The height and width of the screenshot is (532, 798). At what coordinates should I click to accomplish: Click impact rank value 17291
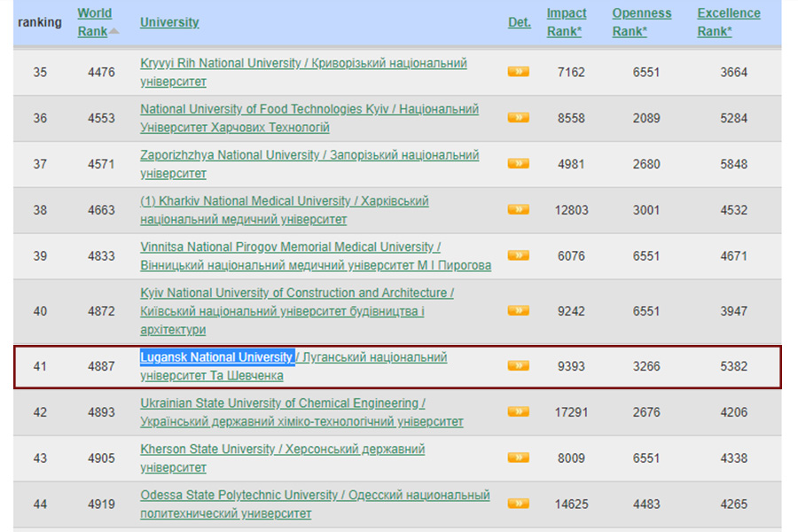(x=571, y=411)
